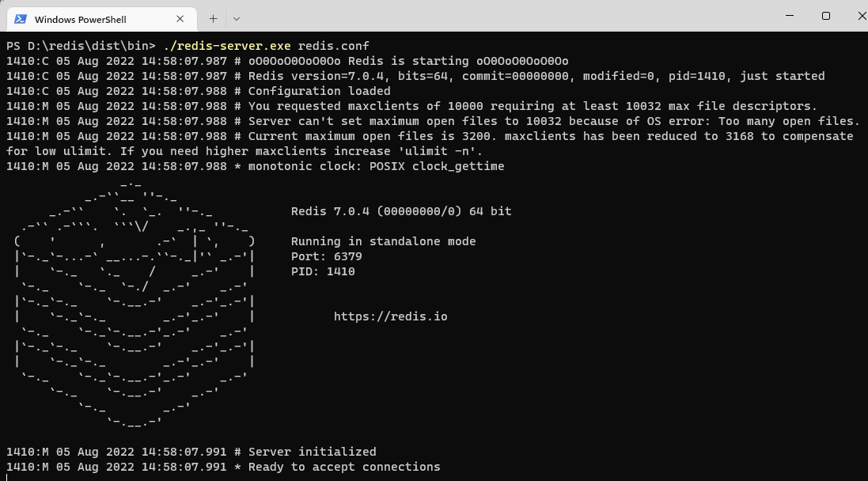Open a new terminal tab
Screen dimensions: 868x481
[213, 18]
